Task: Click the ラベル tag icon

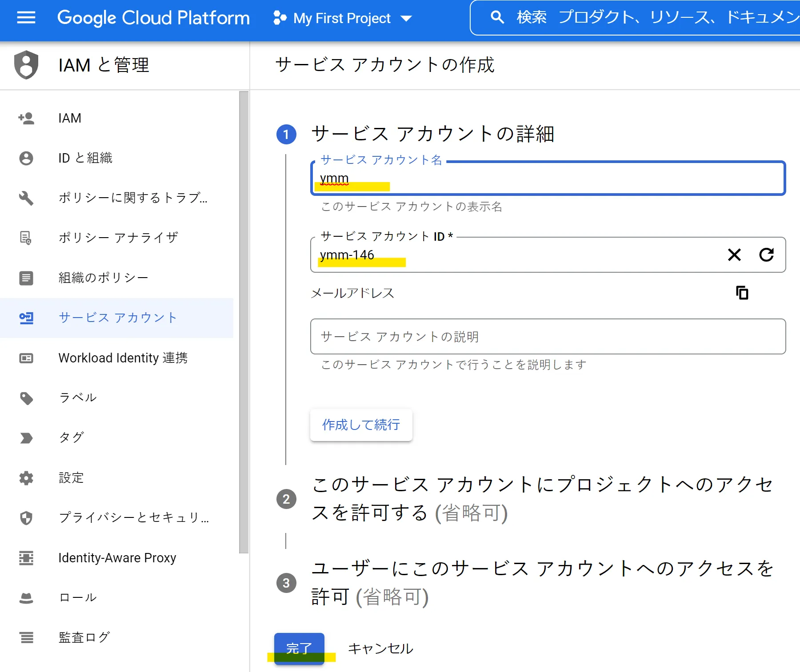Action: coord(26,398)
